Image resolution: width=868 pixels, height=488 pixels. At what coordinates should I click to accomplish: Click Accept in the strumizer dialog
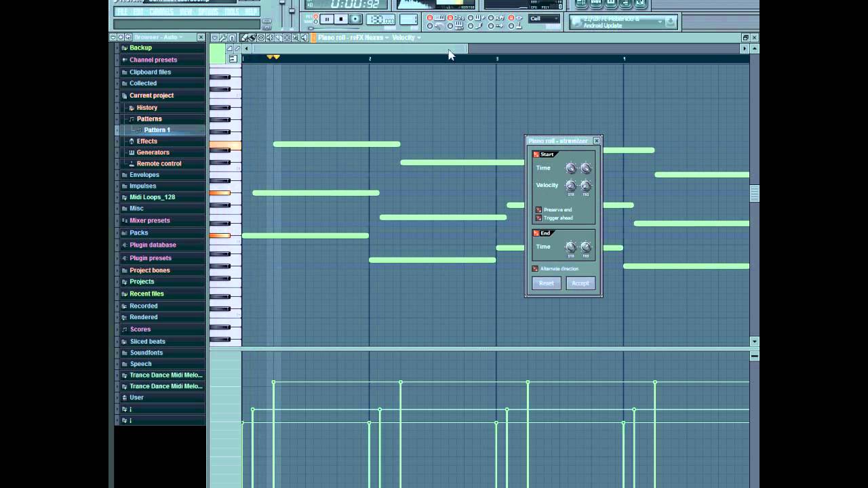580,283
